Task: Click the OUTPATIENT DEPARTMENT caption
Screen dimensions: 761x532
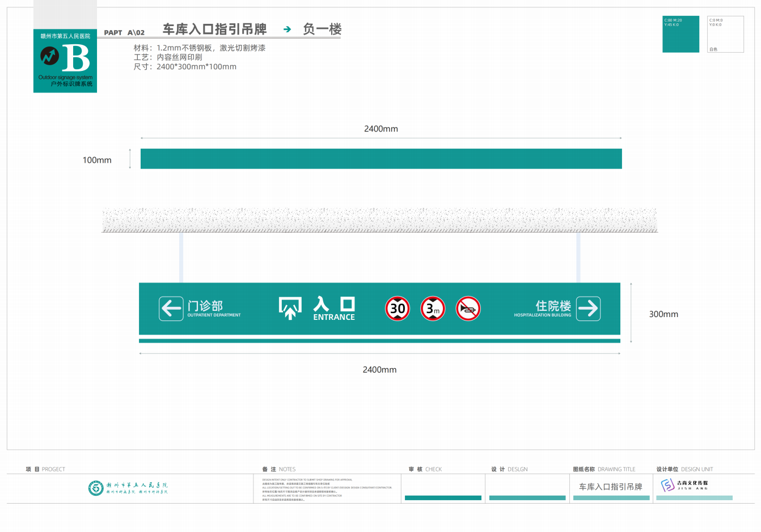Action: pyautogui.click(x=214, y=315)
